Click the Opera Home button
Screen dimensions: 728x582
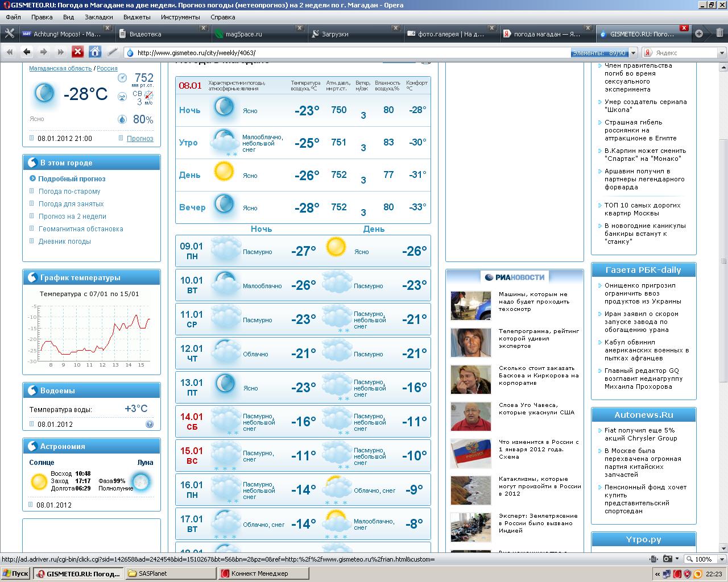tap(95, 52)
